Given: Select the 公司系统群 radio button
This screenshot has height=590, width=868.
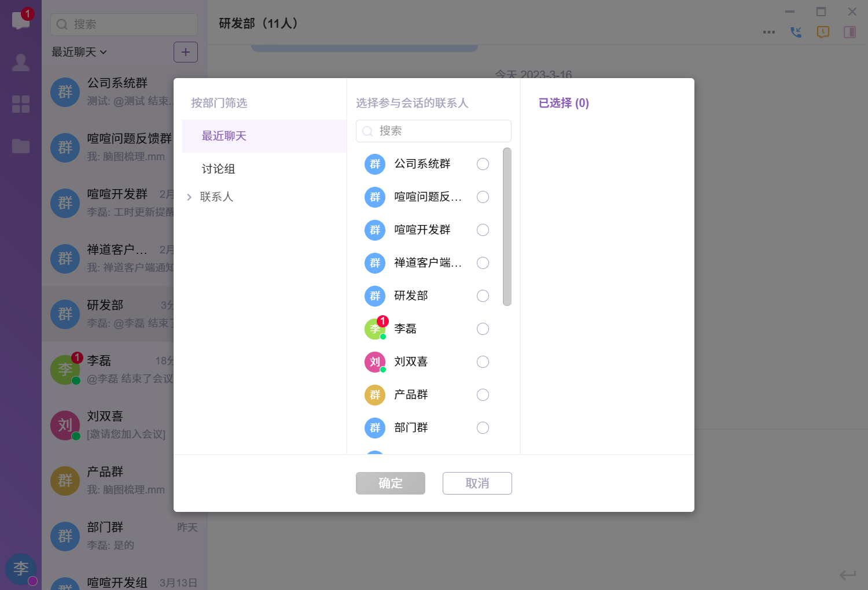Looking at the screenshot, I should (x=483, y=164).
